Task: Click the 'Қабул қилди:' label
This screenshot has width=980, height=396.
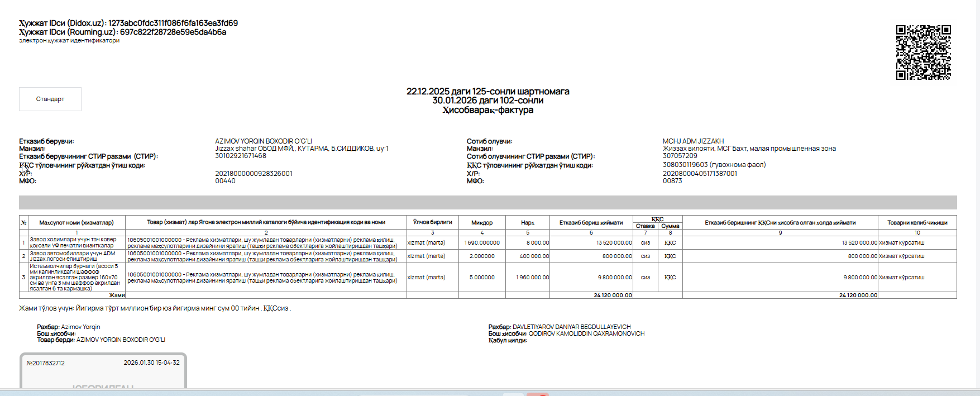Action: point(508,340)
